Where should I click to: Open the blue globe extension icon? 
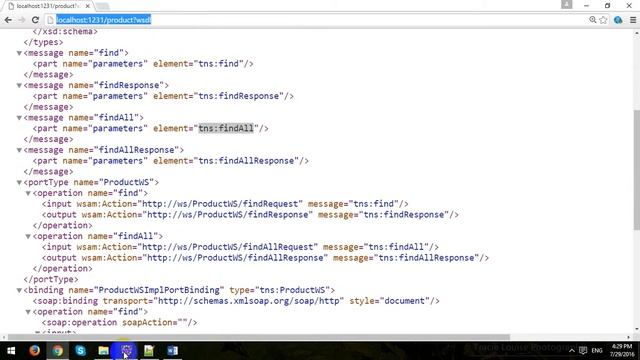tap(618, 20)
